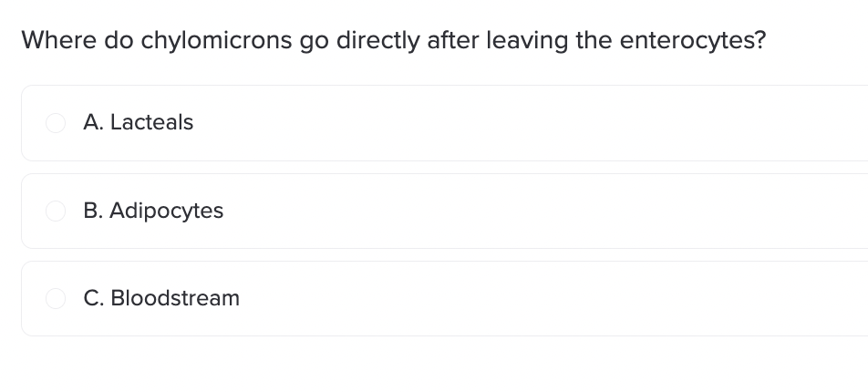Choose the 'C. Bloodstream' answer label
868x392 pixels.
[x=161, y=298]
